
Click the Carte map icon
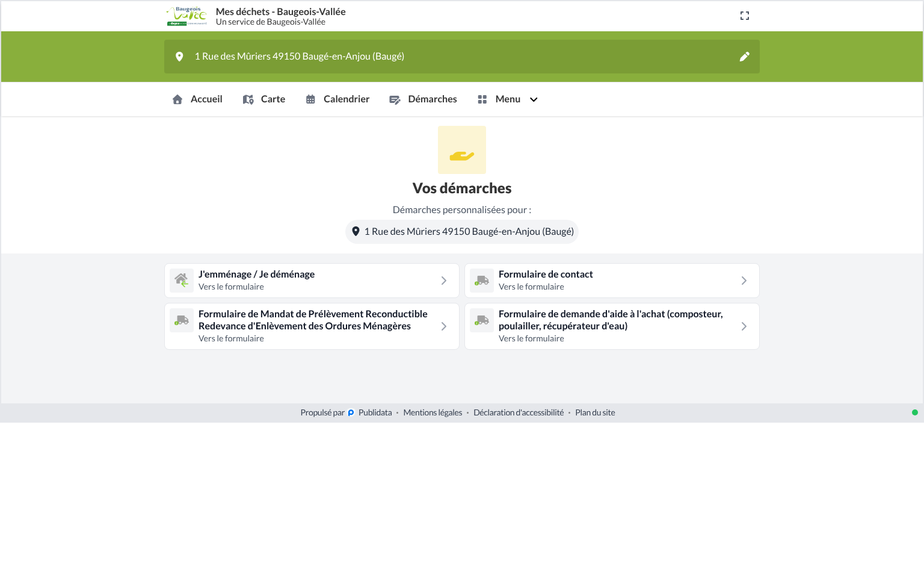pyautogui.click(x=248, y=99)
